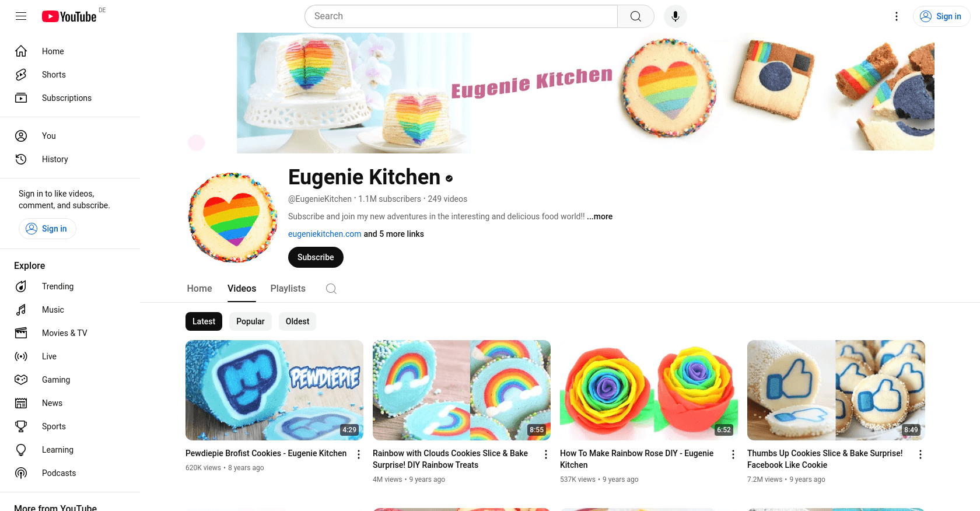The height and width of the screenshot is (511, 980).
Task: Start voice search with microphone icon
Action: pyautogui.click(x=675, y=16)
